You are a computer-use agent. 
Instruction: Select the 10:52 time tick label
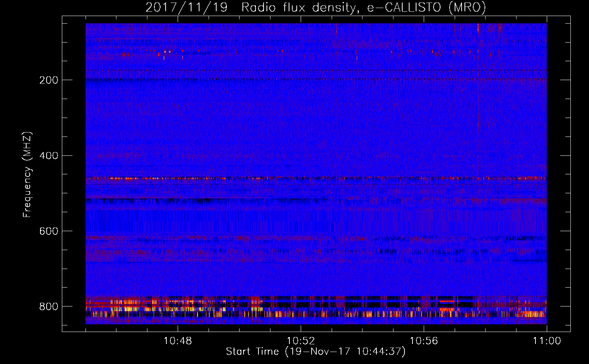coord(301,341)
